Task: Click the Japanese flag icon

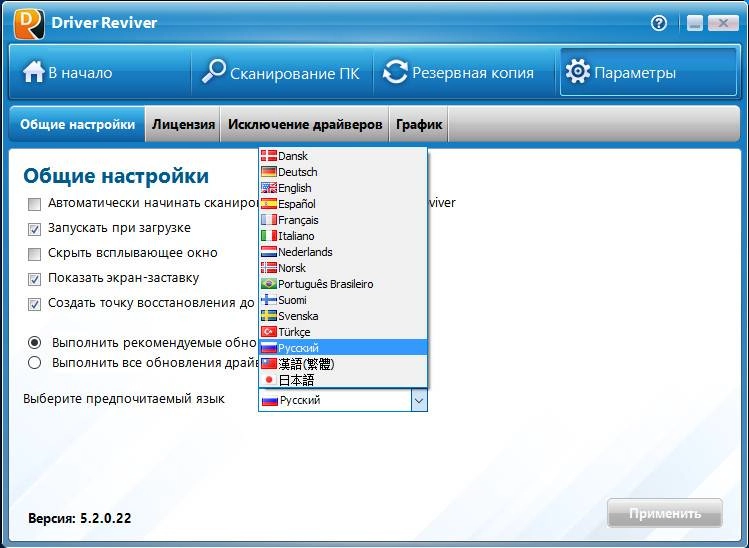Action: 269,379
